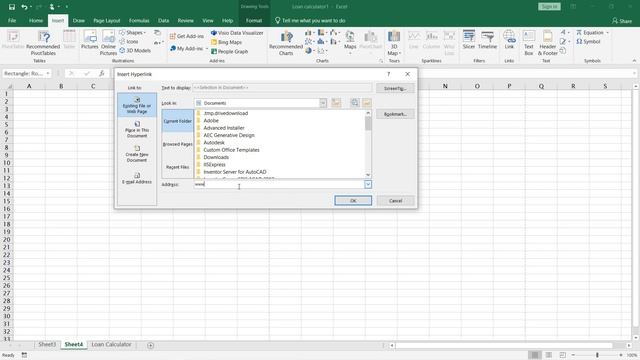Select Browsed Pages view
The height and width of the screenshot is (360, 640).
[178, 144]
